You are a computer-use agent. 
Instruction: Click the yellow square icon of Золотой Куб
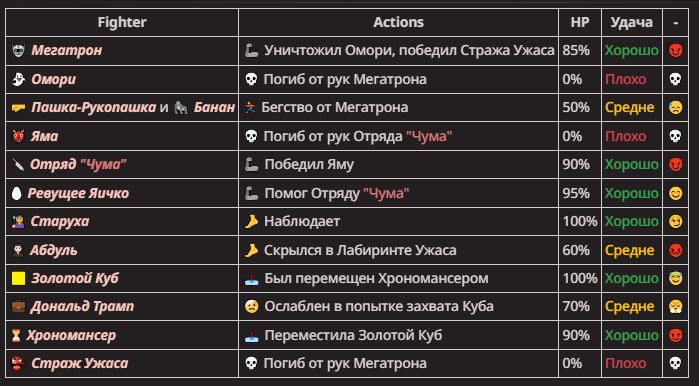[18, 278]
